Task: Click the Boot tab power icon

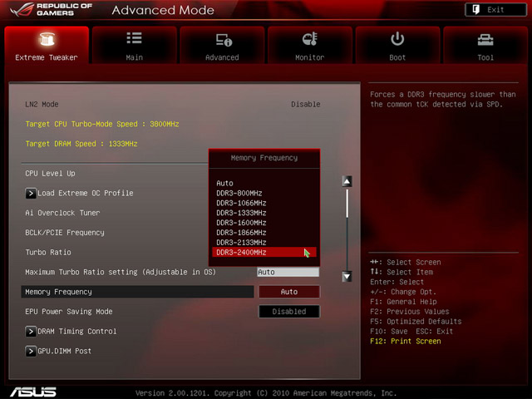Action: (x=397, y=39)
